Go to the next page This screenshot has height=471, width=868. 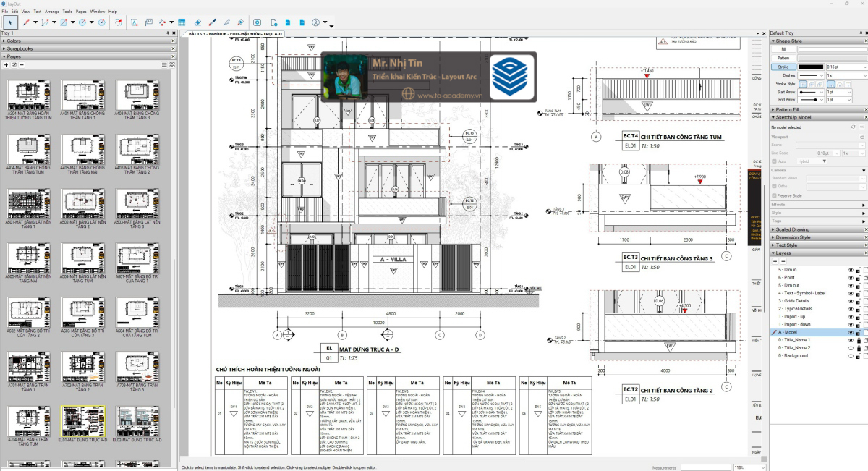[302, 22]
